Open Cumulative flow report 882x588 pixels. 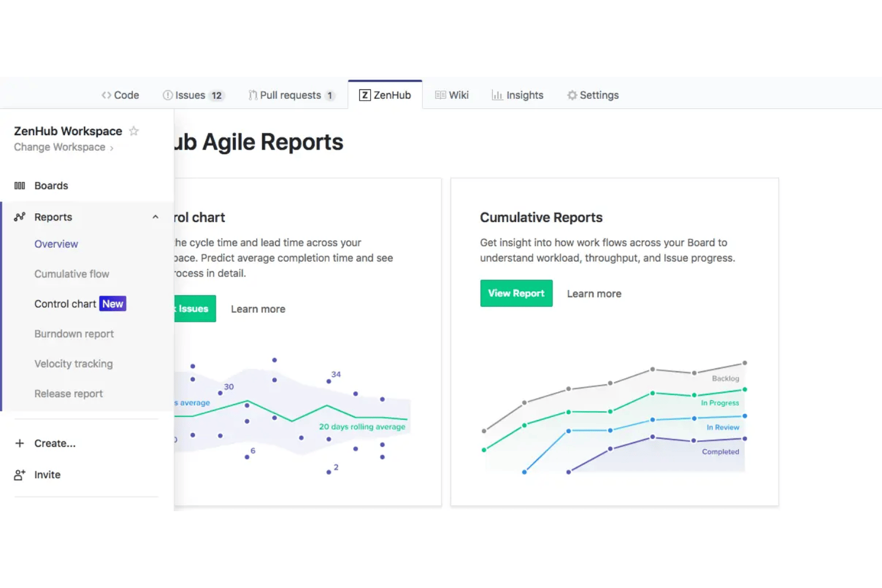[72, 274]
